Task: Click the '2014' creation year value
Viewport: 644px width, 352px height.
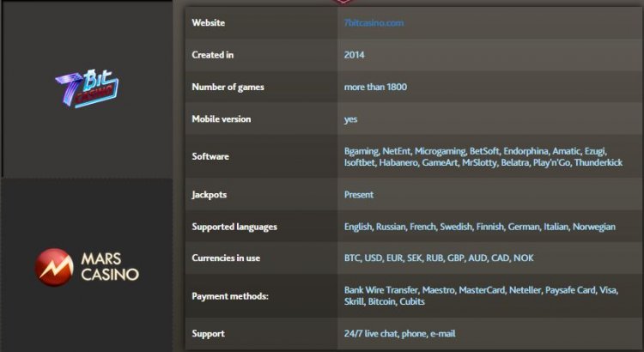Action: pyautogui.click(x=354, y=55)
